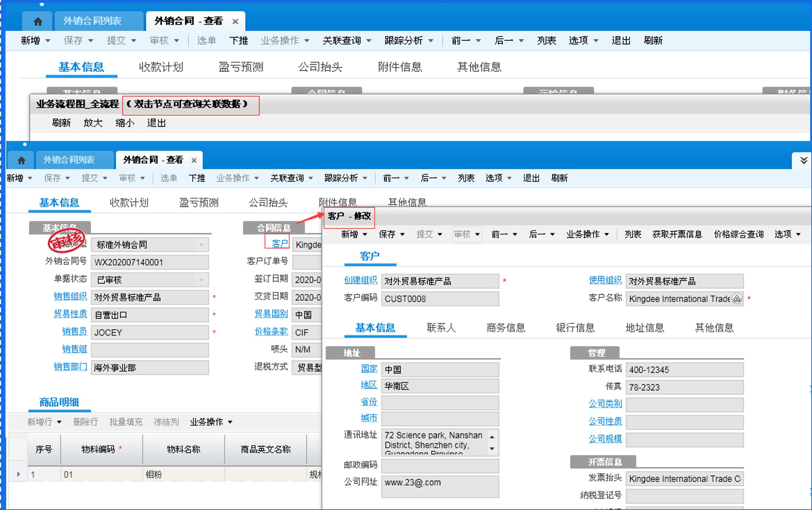Click the 客户编码 field CUST0008
Image resolution: width=812 pixels, height=510 pixels.
(440, 299)
